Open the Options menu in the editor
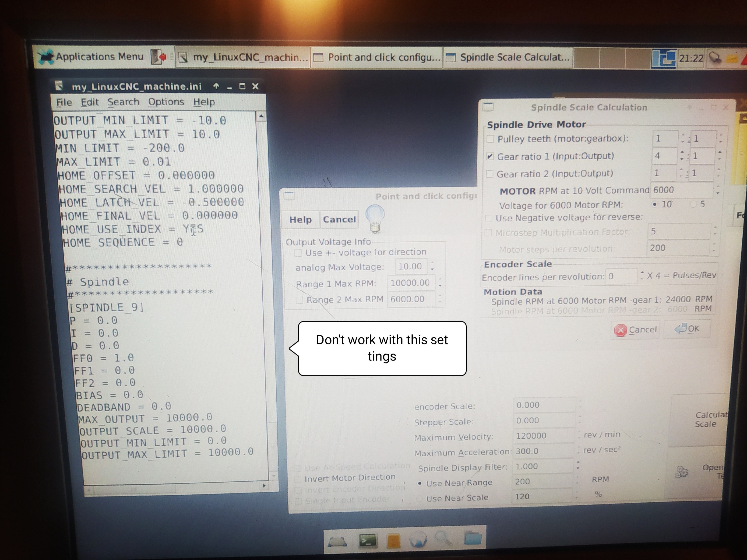 pyautogui.click(x=166, y=102)
